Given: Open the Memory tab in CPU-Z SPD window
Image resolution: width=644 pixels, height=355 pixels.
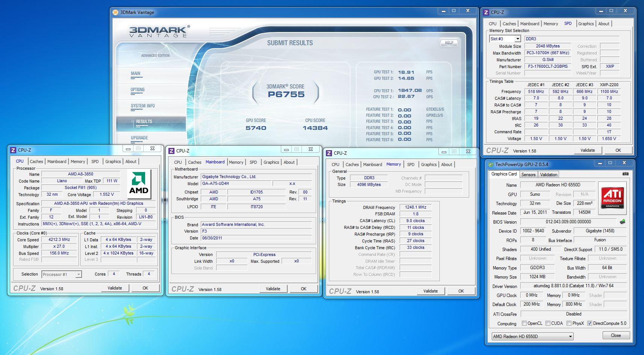Looking at the screenshot, I should click(x=551, y=23).
